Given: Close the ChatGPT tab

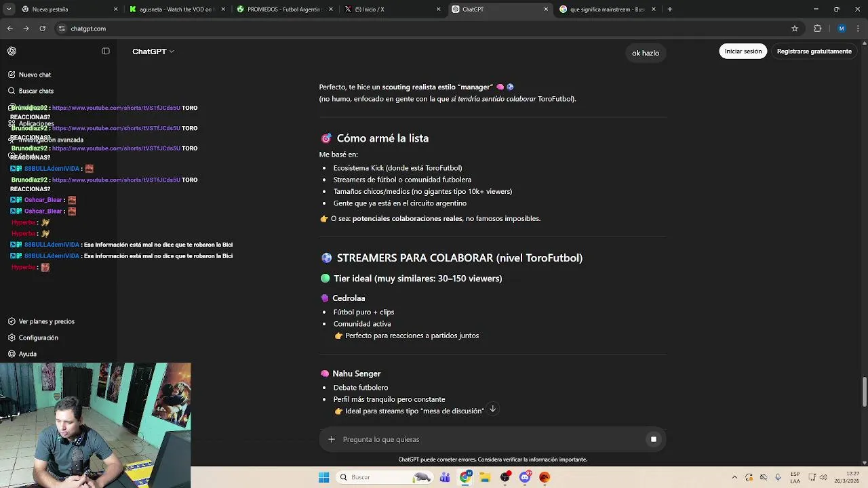Looking at the screenshot, I should click(x=546, y=9).
